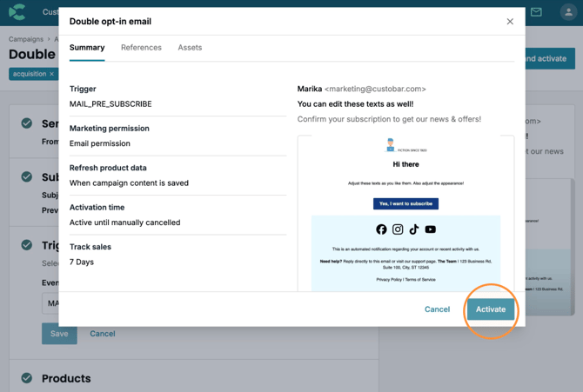The width and height of the screenshot is (583, 392).
Task: Click 'When campaign content is saved' text
Action: (x=129, y=183)
